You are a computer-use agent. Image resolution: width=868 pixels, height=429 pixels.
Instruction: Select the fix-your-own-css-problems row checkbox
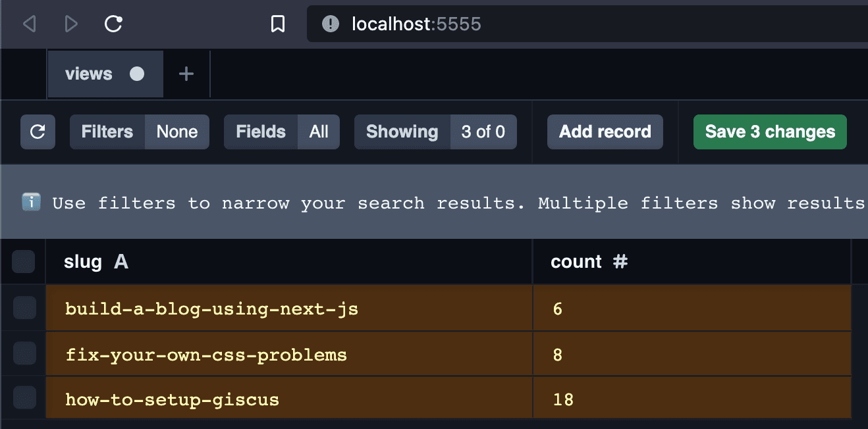click(24, 355)
